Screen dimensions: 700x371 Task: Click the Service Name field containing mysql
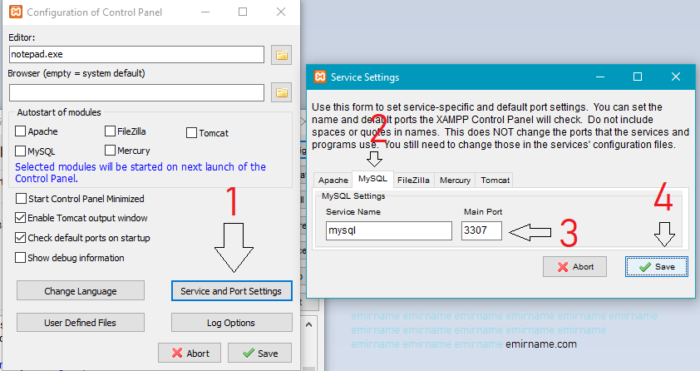pos(389,230)
